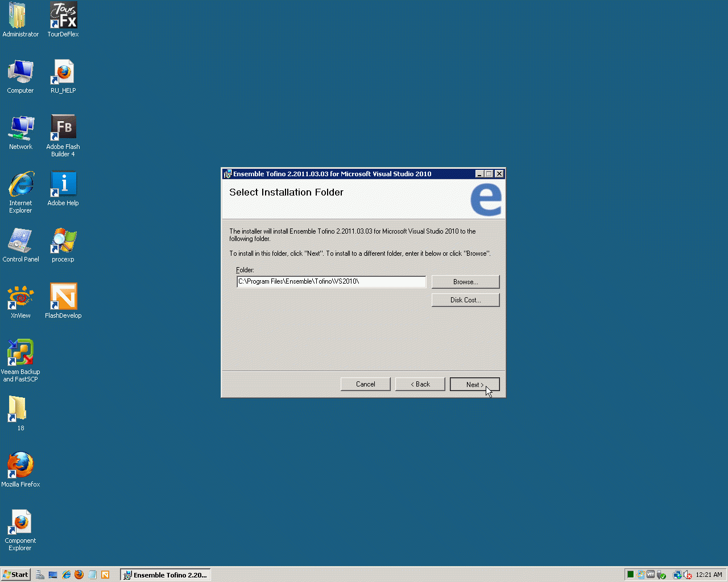Image resolution: width=728 pixels, height=582 pixels.
Task: Select the Adobe Flash Builder 4 shortcut
Action: pyautogui.click(x=63, y=136)
